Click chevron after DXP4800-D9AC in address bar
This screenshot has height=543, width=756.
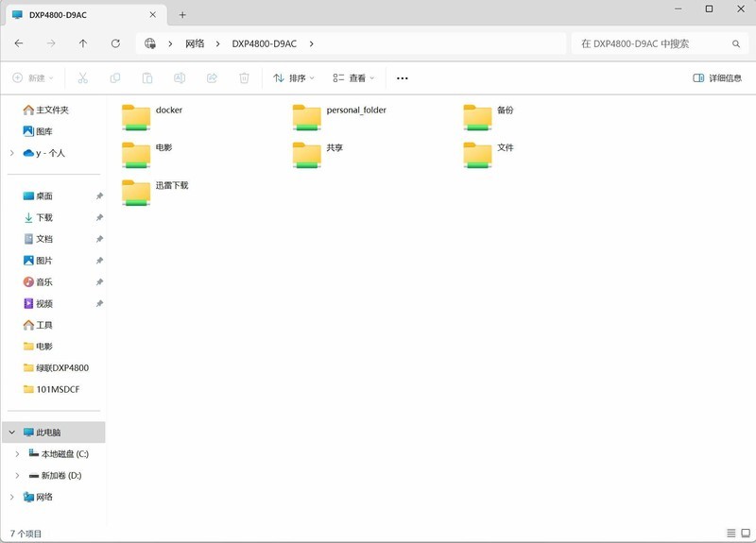tap(312, 43)
